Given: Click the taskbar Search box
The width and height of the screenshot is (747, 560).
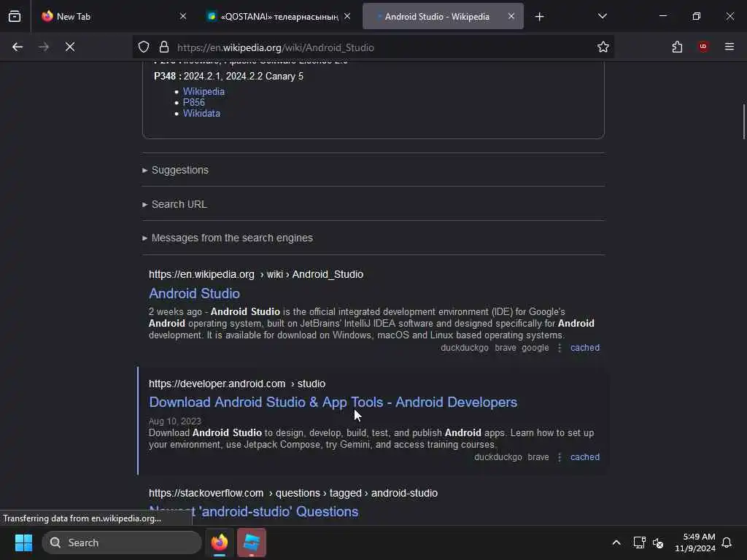Looking at the screenshot, I should (122, 542).
